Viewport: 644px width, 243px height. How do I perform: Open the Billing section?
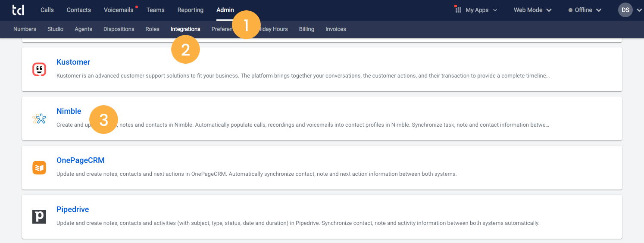306,29
